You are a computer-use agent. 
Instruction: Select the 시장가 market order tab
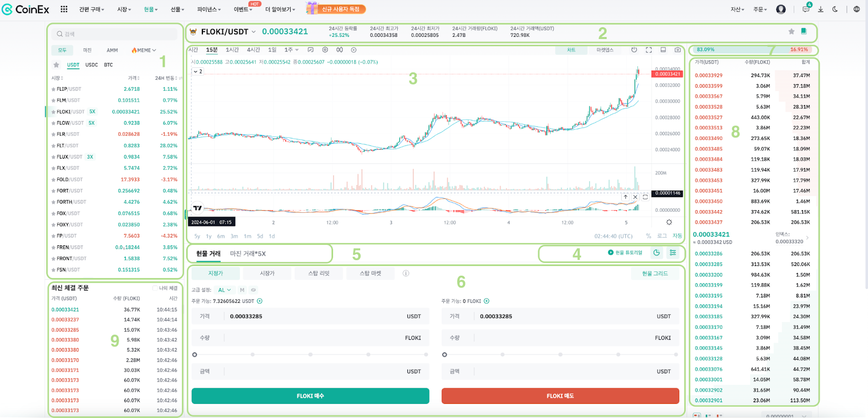[x=267, y=274]
